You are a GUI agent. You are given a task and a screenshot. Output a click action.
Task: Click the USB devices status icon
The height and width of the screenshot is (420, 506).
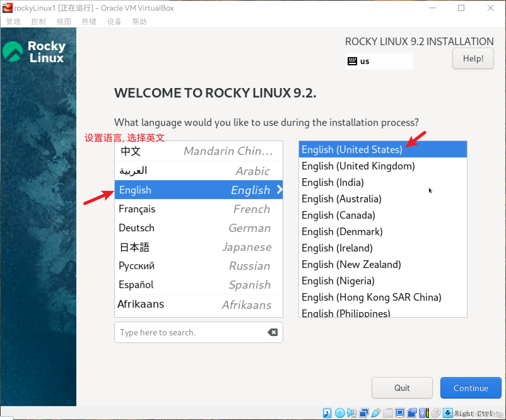coord(376,413)
